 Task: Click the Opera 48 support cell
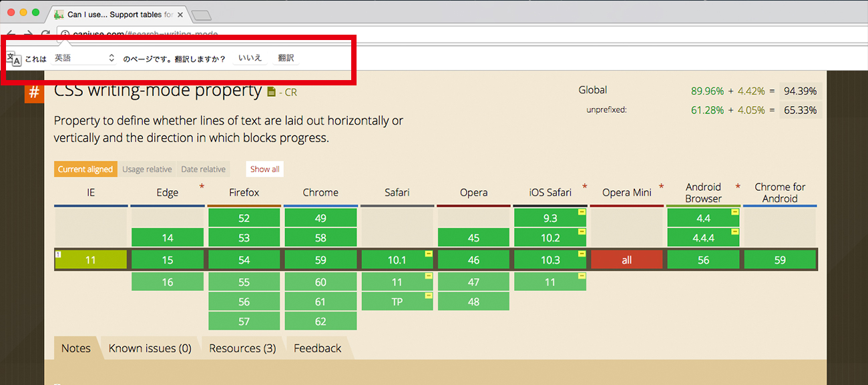click(474, 302)
